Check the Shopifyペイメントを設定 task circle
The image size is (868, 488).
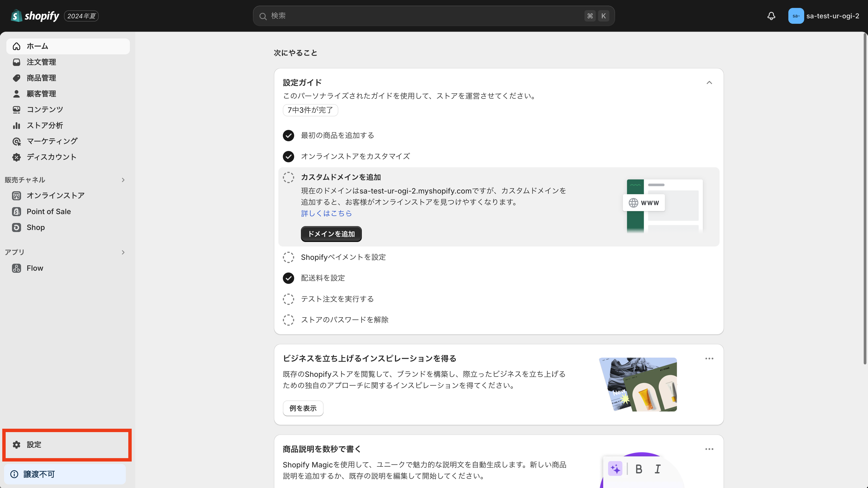tap(289, 257)
